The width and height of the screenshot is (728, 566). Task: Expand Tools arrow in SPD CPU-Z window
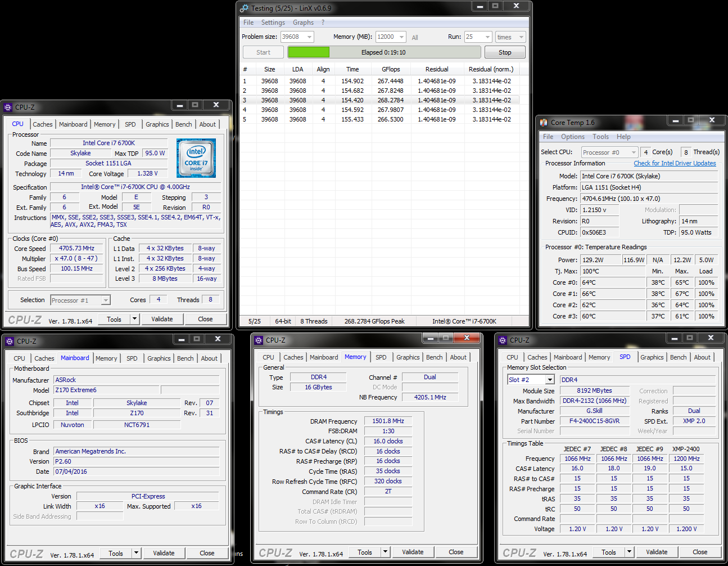629,552
